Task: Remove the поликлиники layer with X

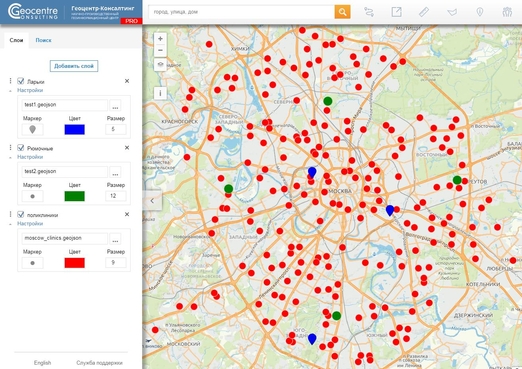Action: (x=127, y=214)
